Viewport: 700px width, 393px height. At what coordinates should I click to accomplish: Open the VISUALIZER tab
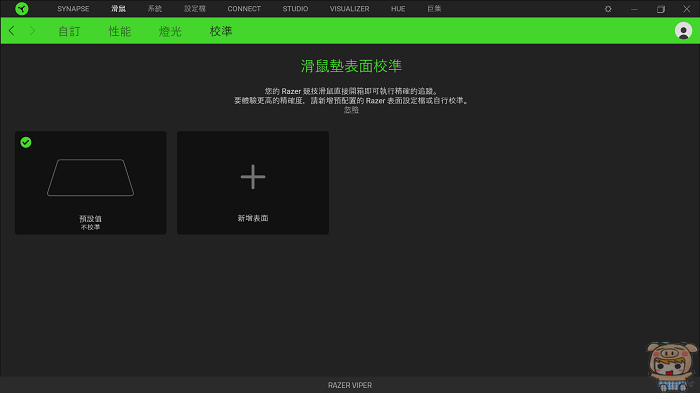tap(350, 8)
